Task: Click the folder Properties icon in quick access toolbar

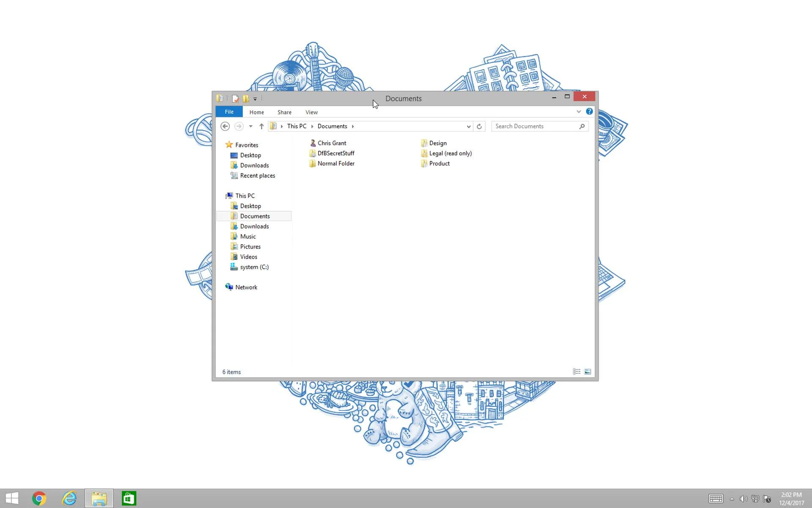Action: [235, 98]
